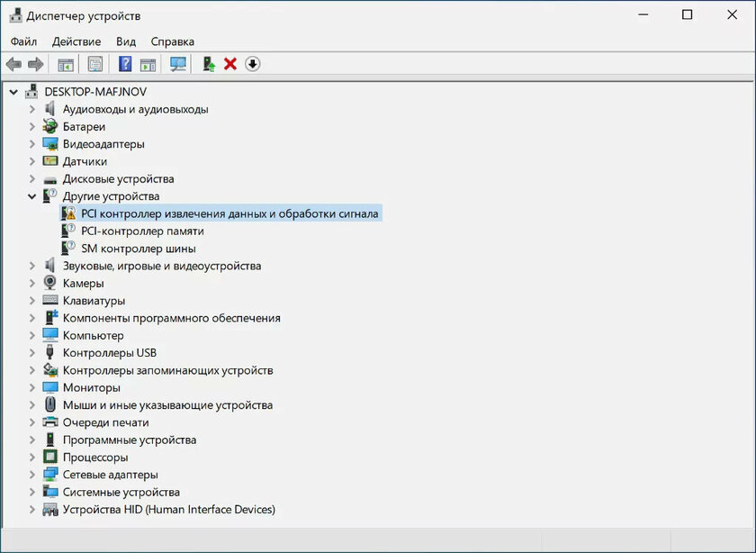Select the Программные устройства label
This screenshot has height=553, width=756.
[x=130, y=440]
